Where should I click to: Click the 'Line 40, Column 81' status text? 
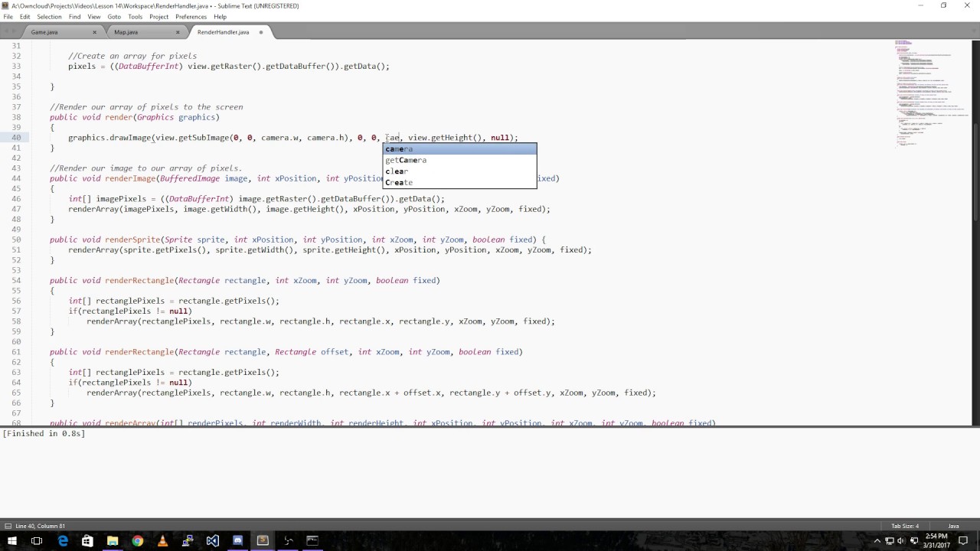[40, 526]
